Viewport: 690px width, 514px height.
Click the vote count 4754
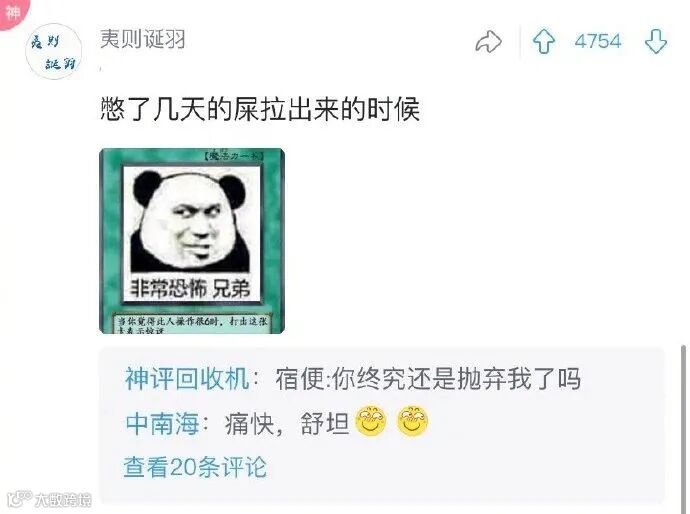click(x=598, y=41)
